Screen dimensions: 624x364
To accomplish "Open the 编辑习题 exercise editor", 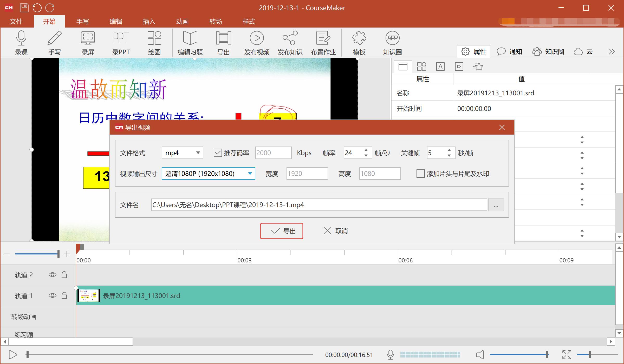I will [x=191, y=43].
